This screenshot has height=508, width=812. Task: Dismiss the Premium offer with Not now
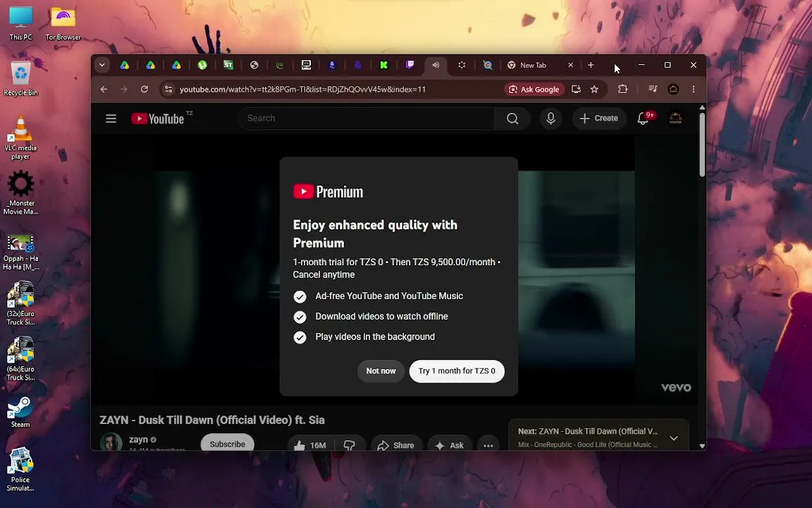(x=381, y=371)
